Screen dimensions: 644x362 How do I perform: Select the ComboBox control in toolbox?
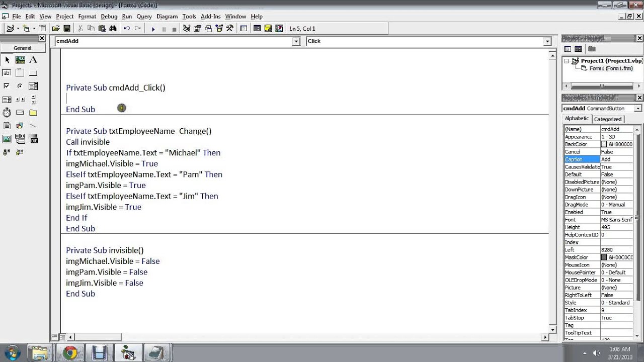(33, 86)
